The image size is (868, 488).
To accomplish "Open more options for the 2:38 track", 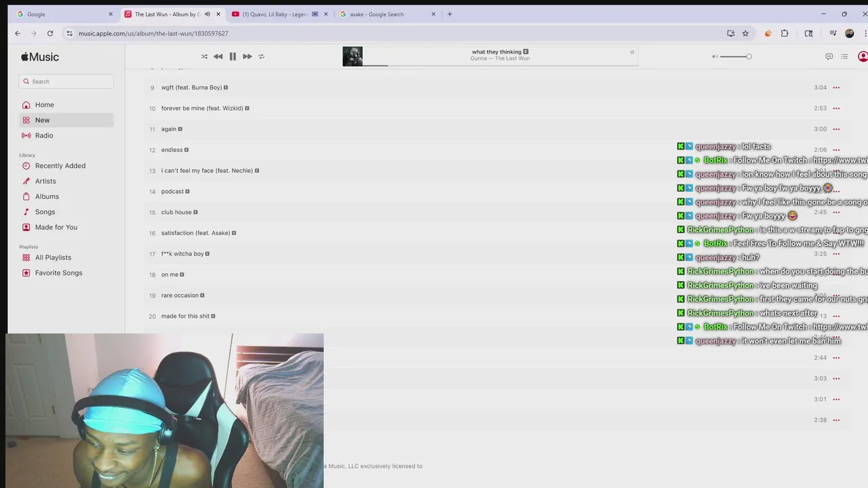I will point(836,420).
